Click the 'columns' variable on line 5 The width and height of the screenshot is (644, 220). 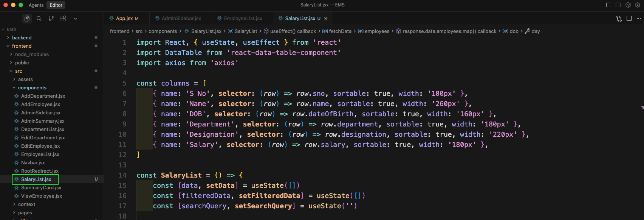[175, 83]
